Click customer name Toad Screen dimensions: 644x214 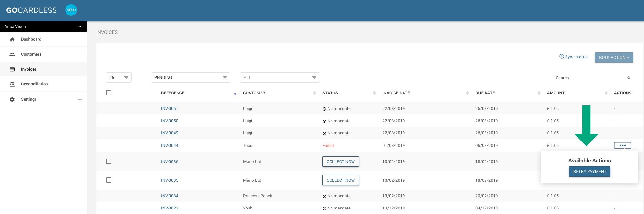[x=248, y=146]
